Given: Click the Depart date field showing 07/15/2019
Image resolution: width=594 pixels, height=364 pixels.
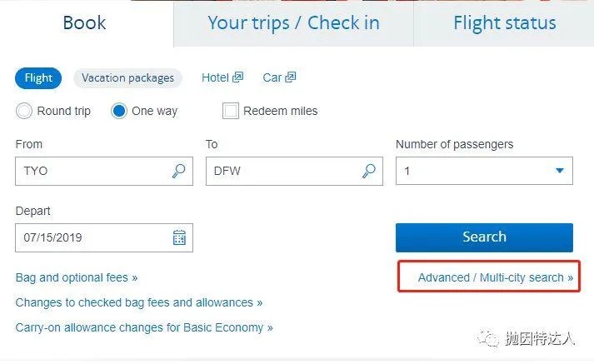Looking at the screenshot, I should pyautogui.click(x=104, y=237).
